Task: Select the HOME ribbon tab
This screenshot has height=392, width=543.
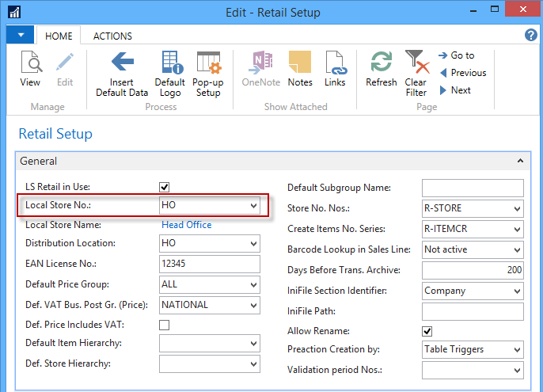Action: pyautogui.click(x=59, y=36)
